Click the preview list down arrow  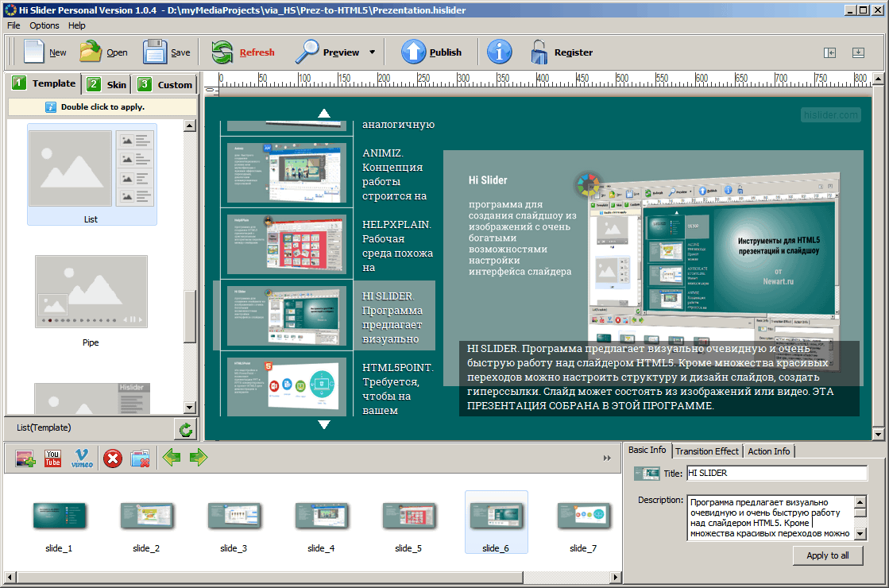click(x=323, y=424)
